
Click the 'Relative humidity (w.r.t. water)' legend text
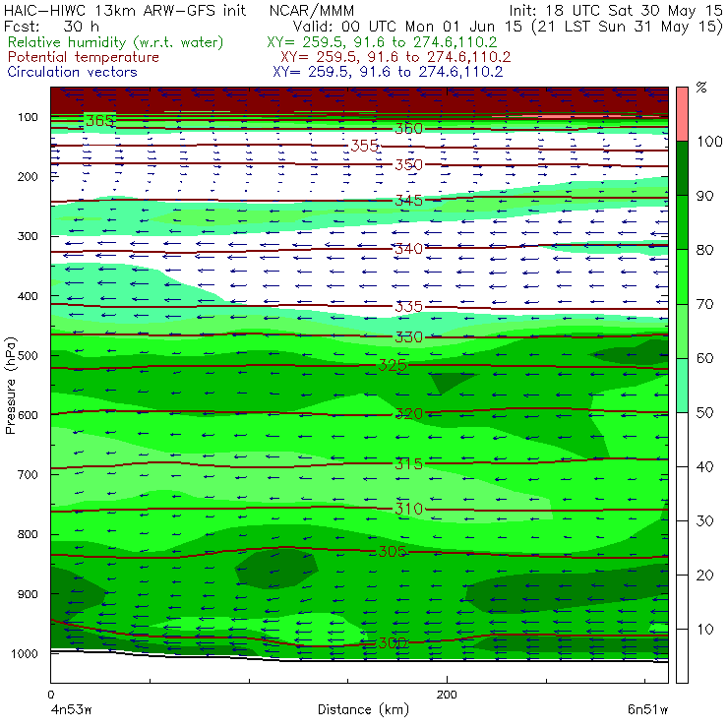coord(116,42)
